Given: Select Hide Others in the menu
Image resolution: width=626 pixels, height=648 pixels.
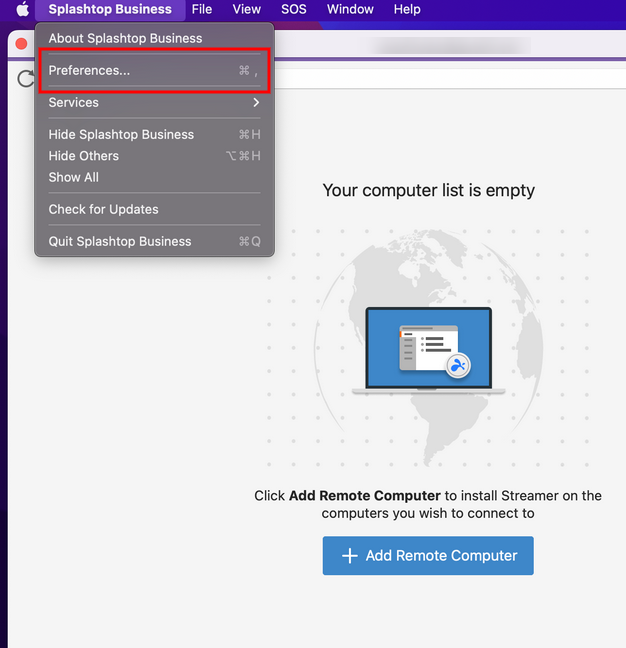Looking at the screenshot, I should [155, 156].
